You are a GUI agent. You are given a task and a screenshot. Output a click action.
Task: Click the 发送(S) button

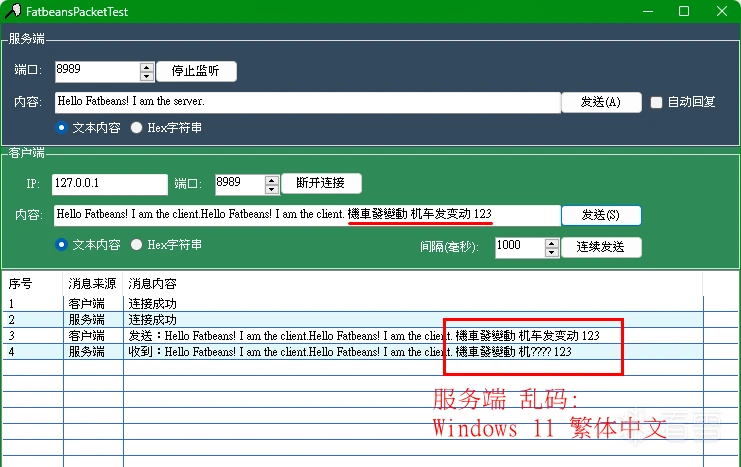pos(601,215)
